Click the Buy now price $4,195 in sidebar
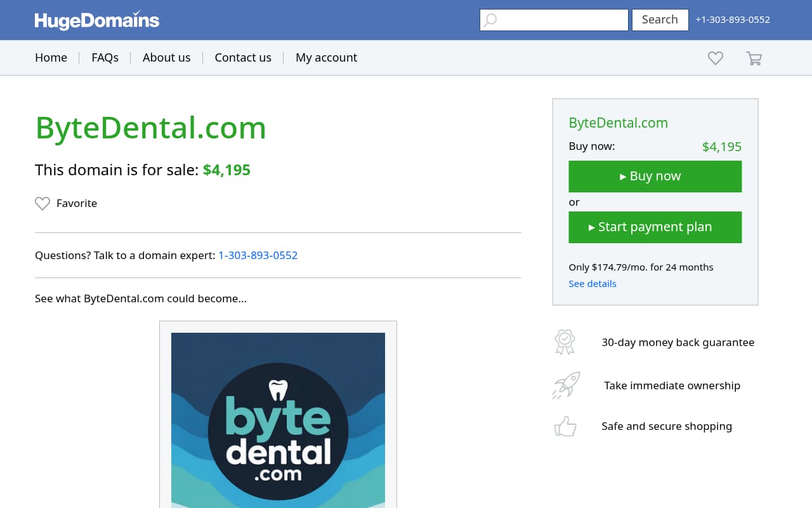Image resolution: width=812 pixels, height=508 pixels. click(722, 147)
